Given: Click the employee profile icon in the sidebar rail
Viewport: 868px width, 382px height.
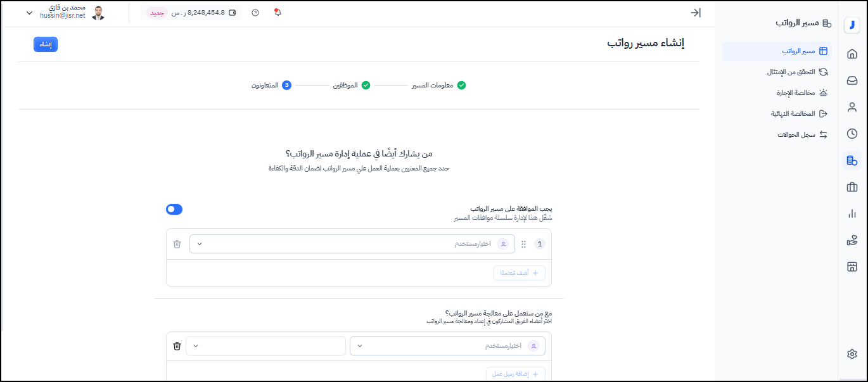Looking at the screenshot, I should [x=852, y=107].
